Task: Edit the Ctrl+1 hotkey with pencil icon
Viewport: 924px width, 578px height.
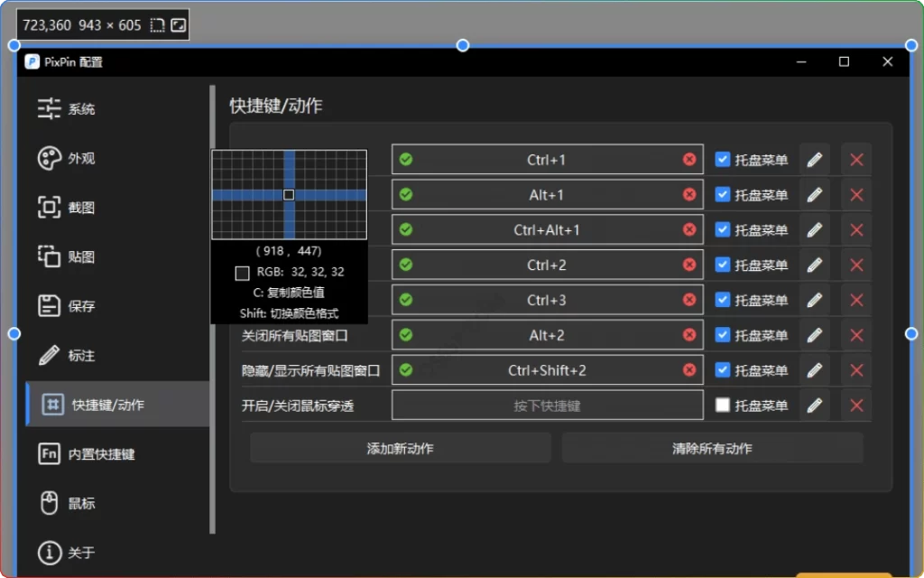Action: pyautogui.click(x=815, y=159)
